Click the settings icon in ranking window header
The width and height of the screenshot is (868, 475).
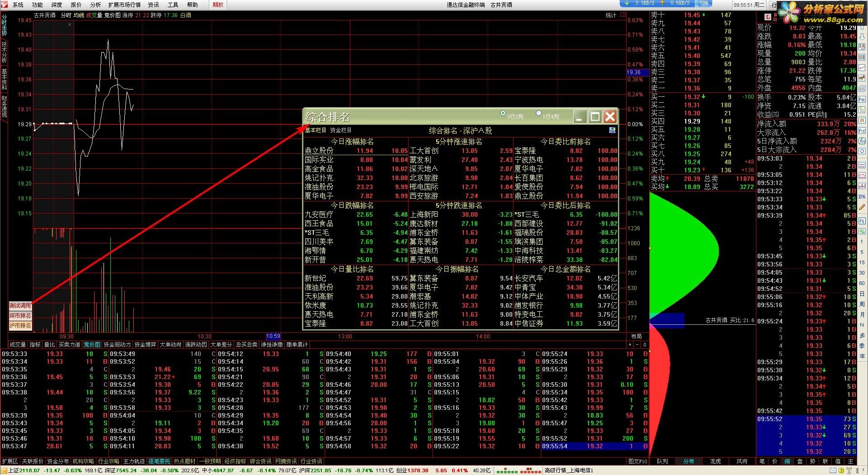pyautogui.click(x=613, y=130)
